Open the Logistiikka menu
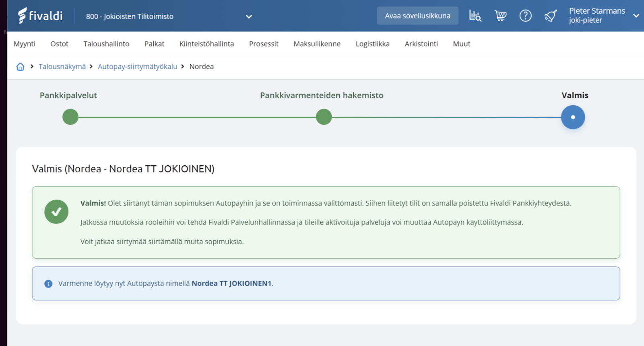644x346 pixels. [373, 44]
